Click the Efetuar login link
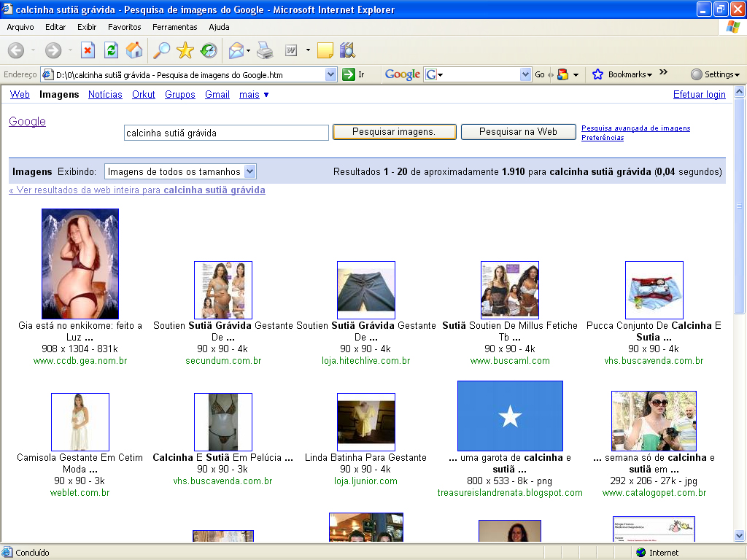 [x=699, y=95]
